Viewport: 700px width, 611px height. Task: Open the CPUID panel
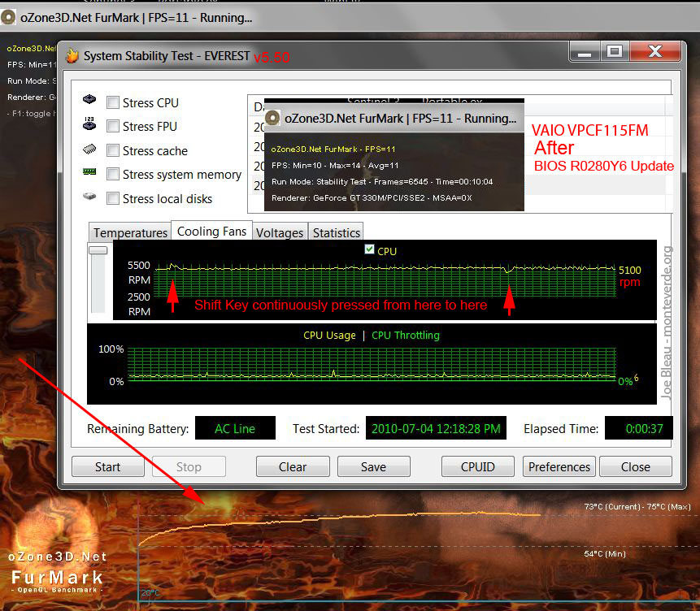click(478, 466)
